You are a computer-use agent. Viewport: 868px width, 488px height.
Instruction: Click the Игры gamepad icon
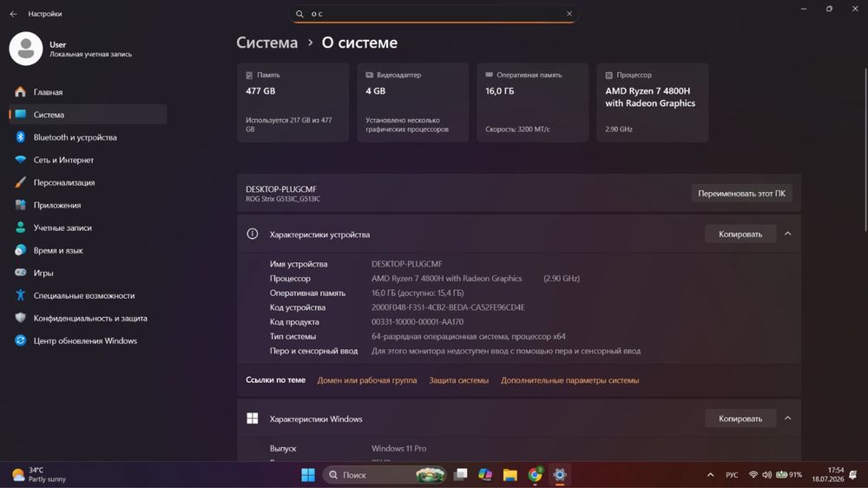[x=21, y=273]
